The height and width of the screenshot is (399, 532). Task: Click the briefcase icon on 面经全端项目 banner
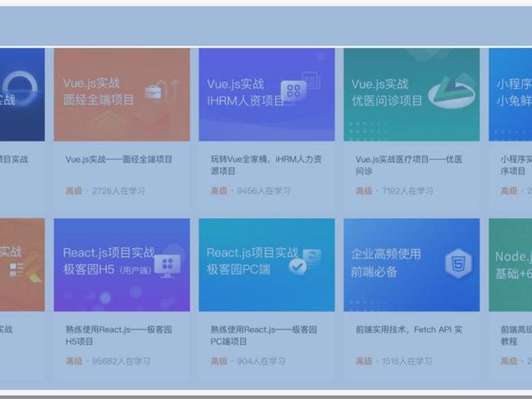[x=153, y=92]
